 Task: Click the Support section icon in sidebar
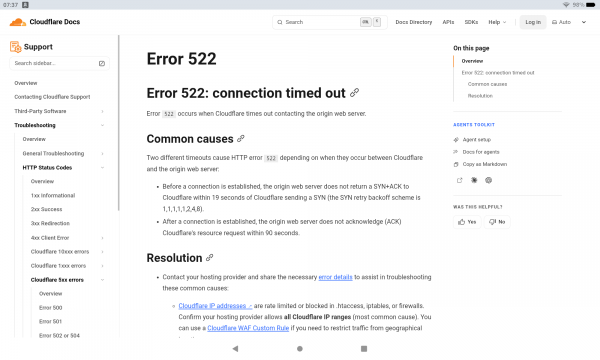(x=15, y=47)
